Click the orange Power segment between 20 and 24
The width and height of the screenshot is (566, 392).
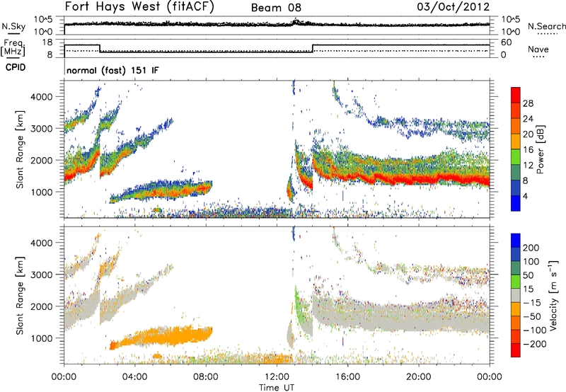516,126
